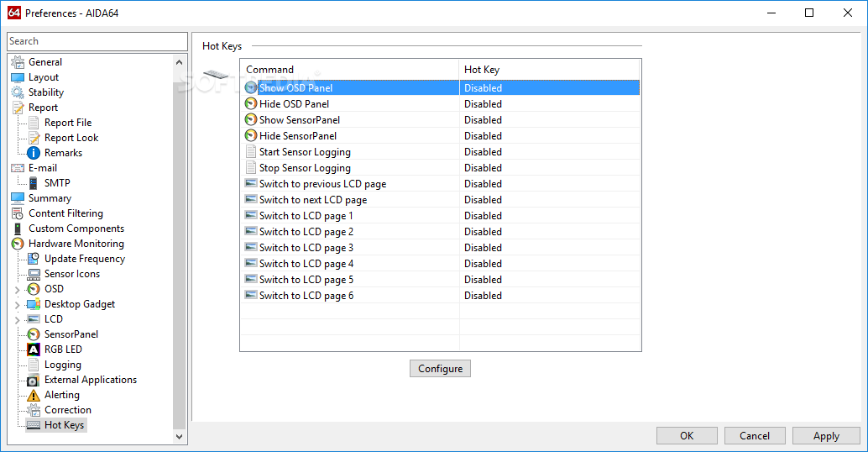Open the External Applications page
868x452 pixels.
tap(91, 380)
